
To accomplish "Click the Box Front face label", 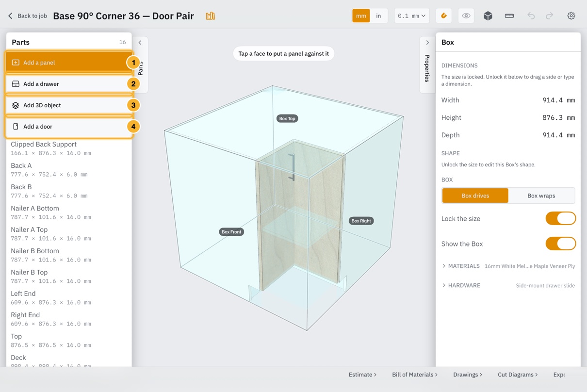I will (x=231, y=232).
